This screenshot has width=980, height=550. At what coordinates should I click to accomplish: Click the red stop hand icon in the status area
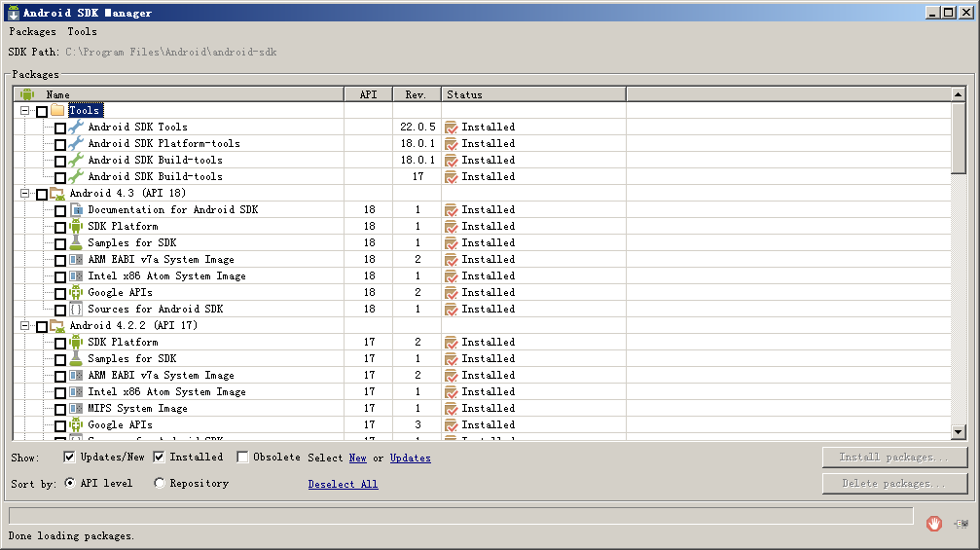933,523
